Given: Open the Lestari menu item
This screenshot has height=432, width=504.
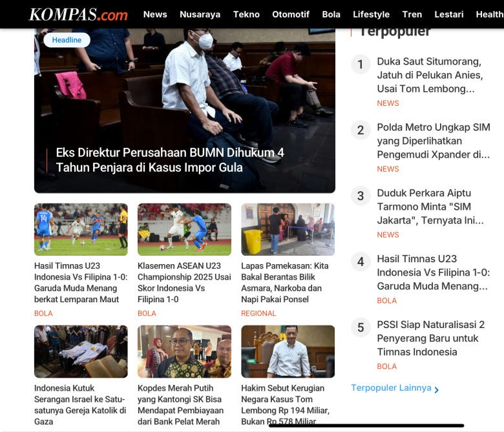Looking at the screenshot, I should click(x=448, y=14).
